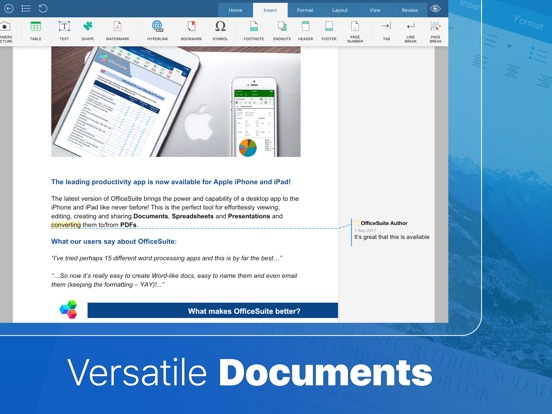
Task: Add a Watermark to the document
Action: (118, 30)
